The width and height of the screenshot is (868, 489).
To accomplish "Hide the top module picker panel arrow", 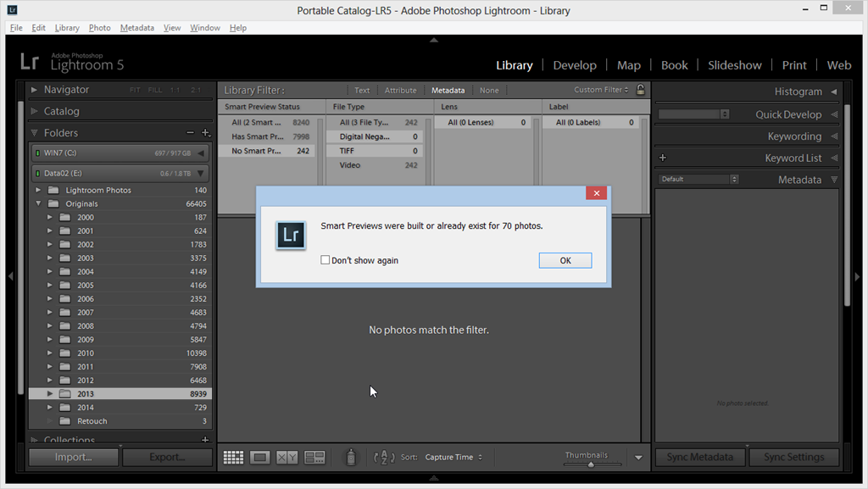I will [x=434, y=40].
